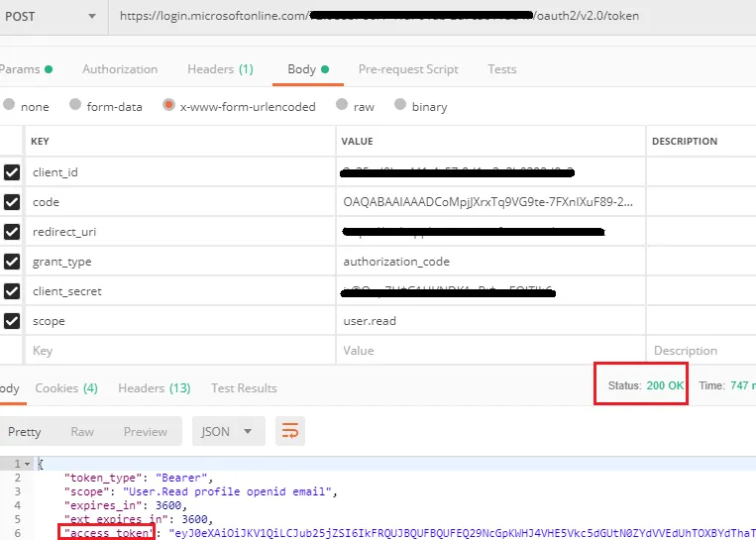
Task: Click the "scope" response line
Action: click(200, 491)
